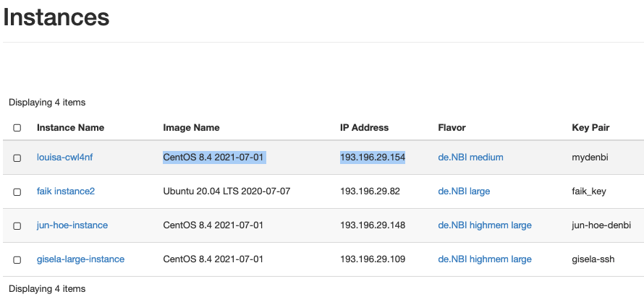Open de.NBI highmem large flavor for jun-hoe-instance
Screen dimensions: 644x302
coord(485,225)
